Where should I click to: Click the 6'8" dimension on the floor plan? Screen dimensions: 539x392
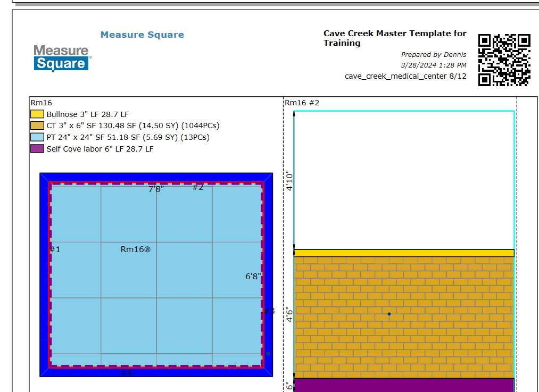pos(253,276)
